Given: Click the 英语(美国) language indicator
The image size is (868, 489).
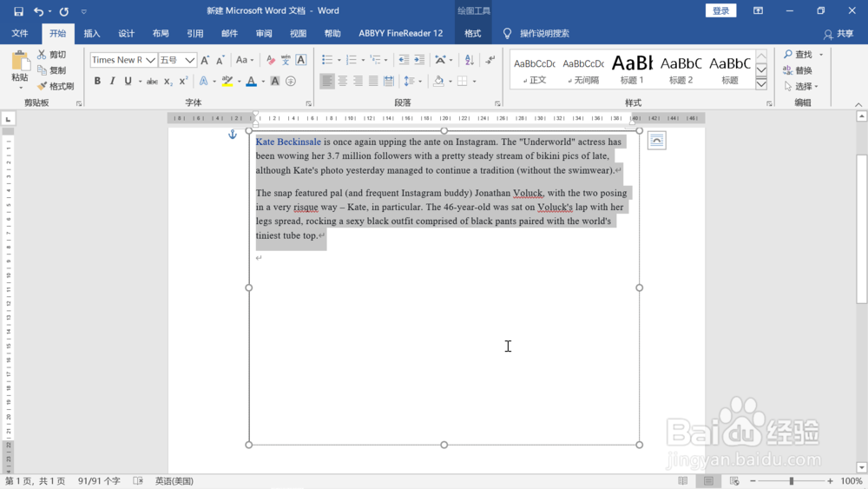Looking at the screenshot, I should point(174,480).
